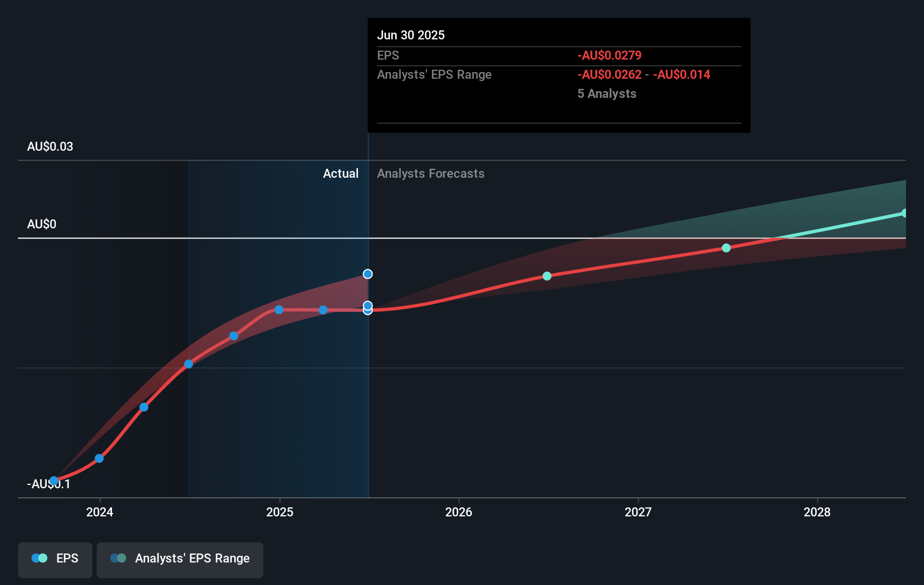Click the white highlighted forecast range point
Image resolution: width=924 pixels, height=585 pixels.
pyautogui.click(x=367, y=274)
